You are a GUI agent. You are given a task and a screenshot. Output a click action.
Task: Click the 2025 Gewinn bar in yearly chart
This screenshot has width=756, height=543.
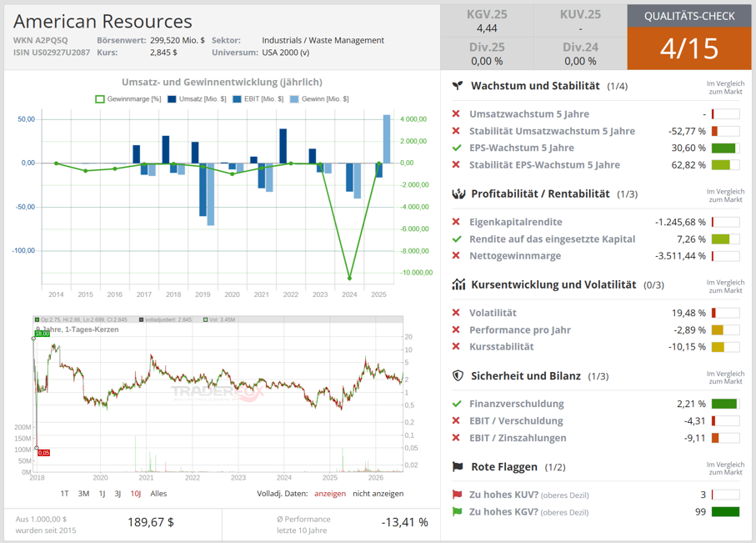click(x=387, y=139)
